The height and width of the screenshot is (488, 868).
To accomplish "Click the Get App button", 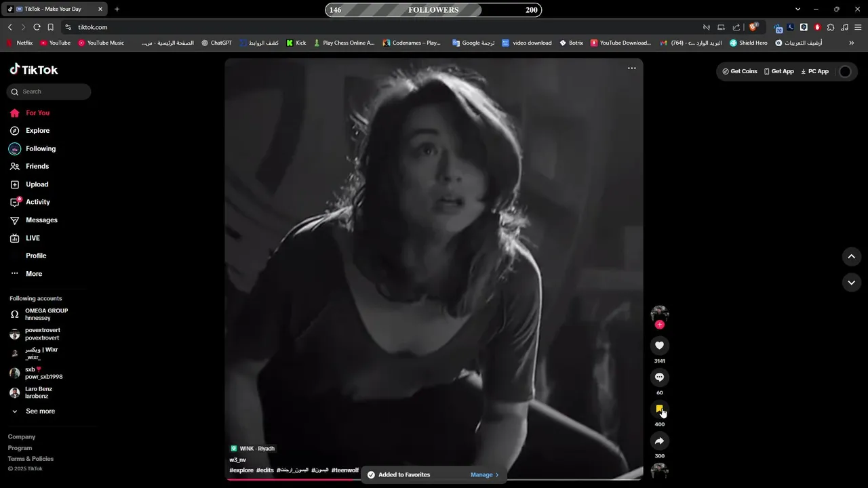I will tap(778, 71).
